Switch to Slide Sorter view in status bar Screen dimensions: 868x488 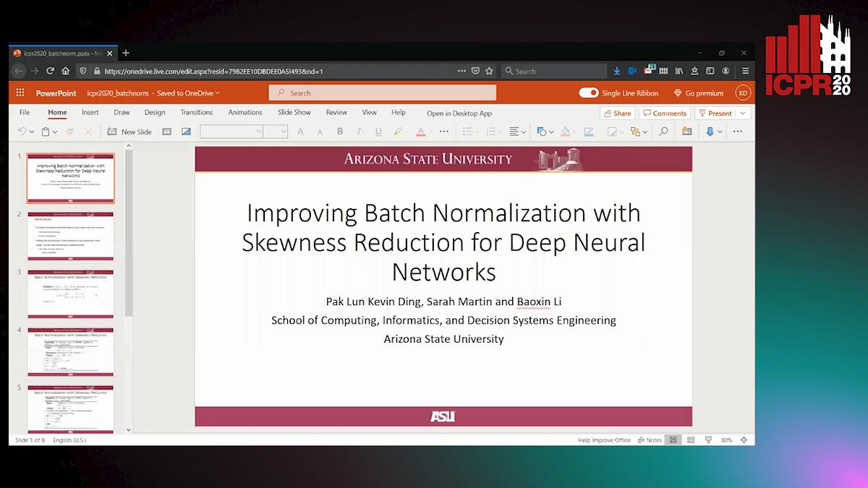pos(691,440)
